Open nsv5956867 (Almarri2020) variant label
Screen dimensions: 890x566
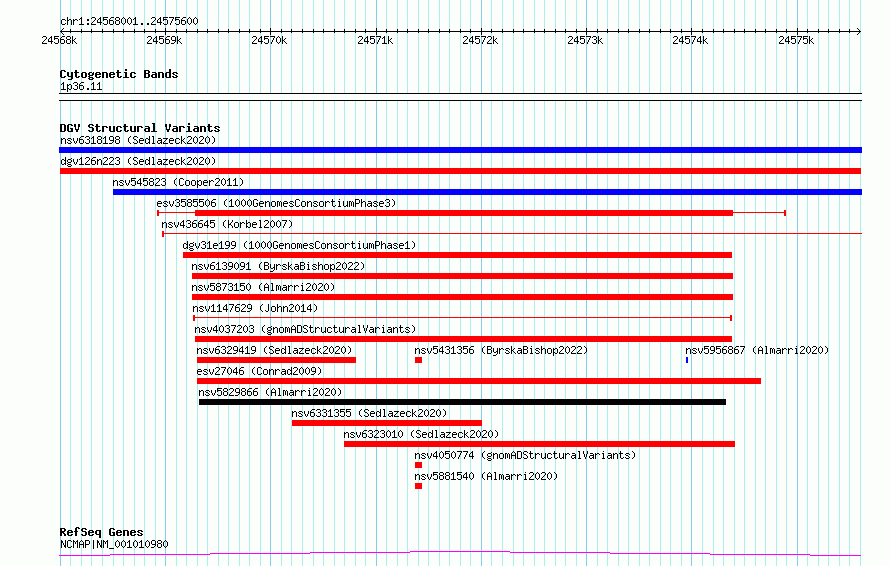[757, 350]
